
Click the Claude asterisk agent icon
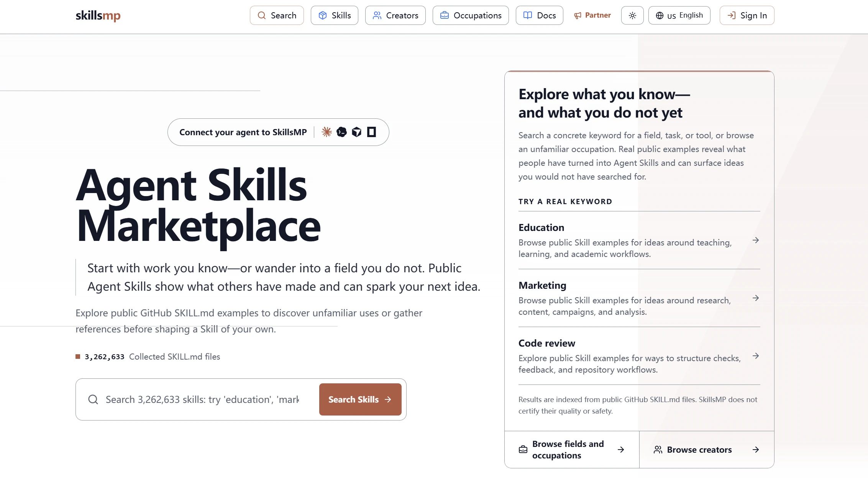[327, 132]
